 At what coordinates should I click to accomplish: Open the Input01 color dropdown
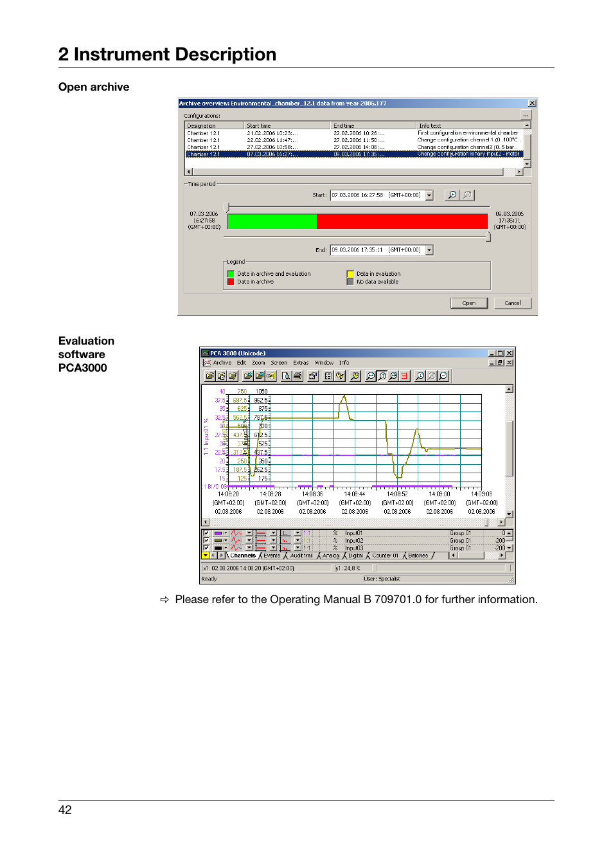pos(226,533)
